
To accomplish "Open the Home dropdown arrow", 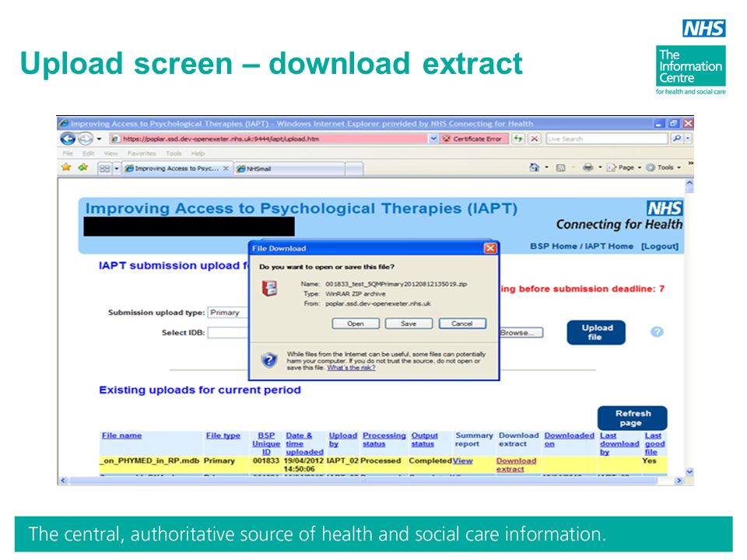I will [546, 167].
